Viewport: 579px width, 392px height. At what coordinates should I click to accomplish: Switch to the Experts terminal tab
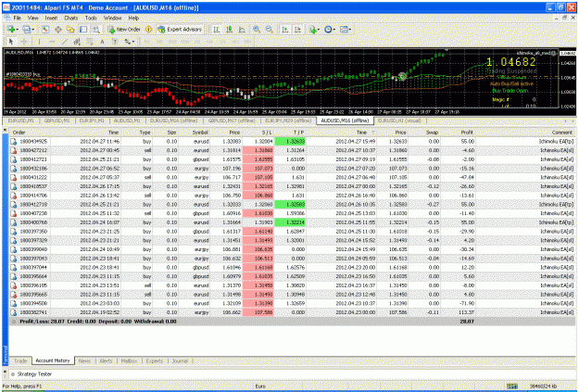(154, 361)
